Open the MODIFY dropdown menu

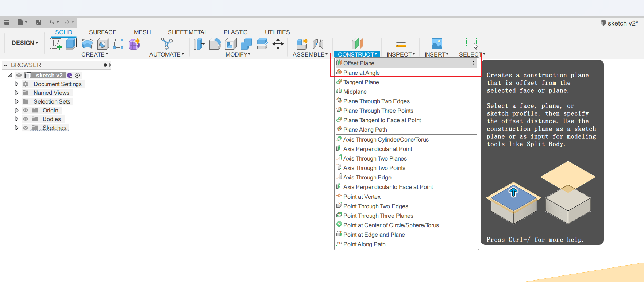(238, 54)
